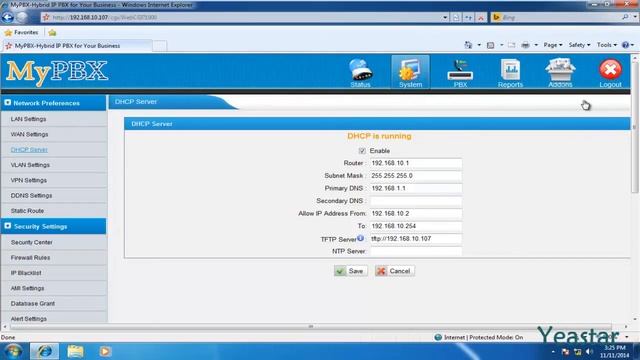Image resolution: width=640 pixels, height=360 pixels.
Task: Uncheck the DHCP Enable checkbox
Action: 362,151
